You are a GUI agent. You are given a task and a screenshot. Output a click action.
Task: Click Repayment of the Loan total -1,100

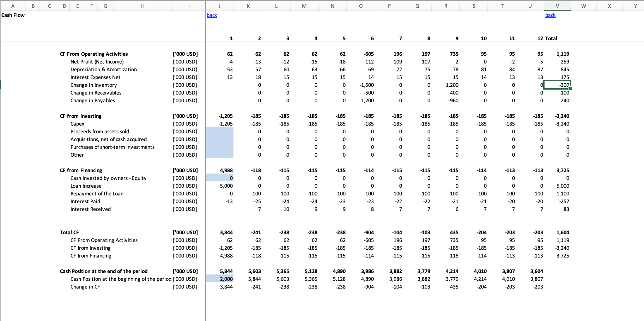pyautogui.click(x=562, y=194)
